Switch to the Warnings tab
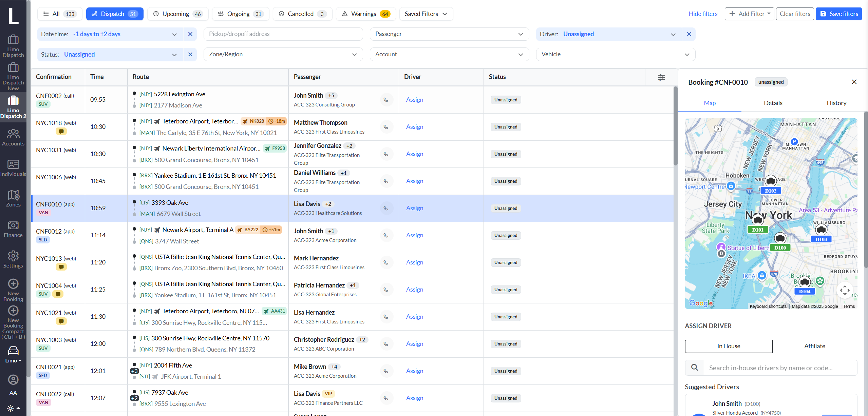Image resolution: width=868 pixels, height=416 pixels. click(x=365, y=14)
